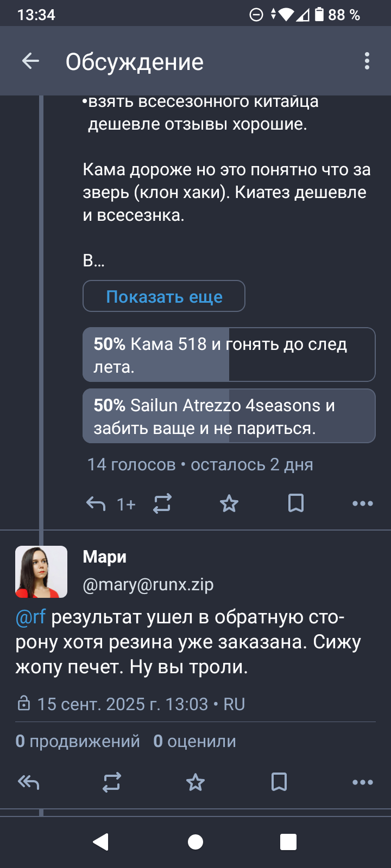Image resolution: width=391 pixels, height=868 pixels.
Task: Open more options for poll post
Action: click(x=362, y=504)
